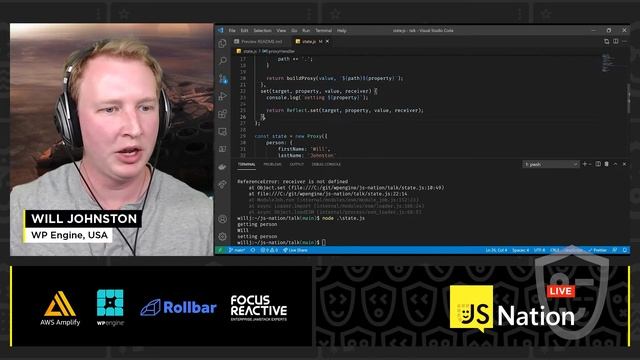The width and height of the screenshot is (640, 360).
Task: Switch to the PROBLEMS panel tab
Action: 272,164
